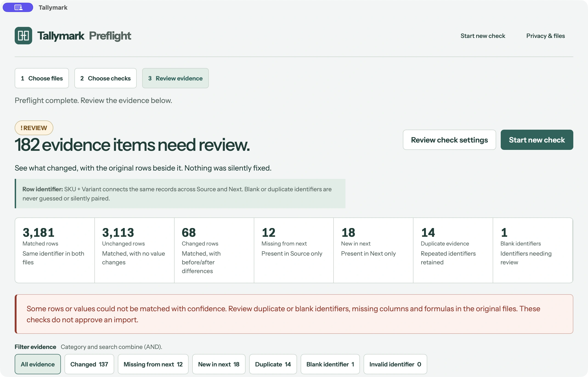The height and width of the screenshot is (377, 588).
Task: Click the Tallymark logo icon
Action: coord(23,36)
